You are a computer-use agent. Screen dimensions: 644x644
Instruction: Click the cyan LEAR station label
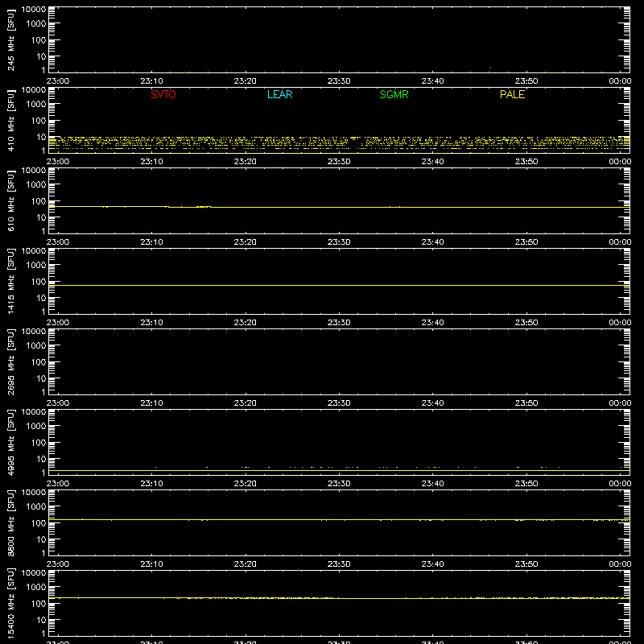point(279,94)
